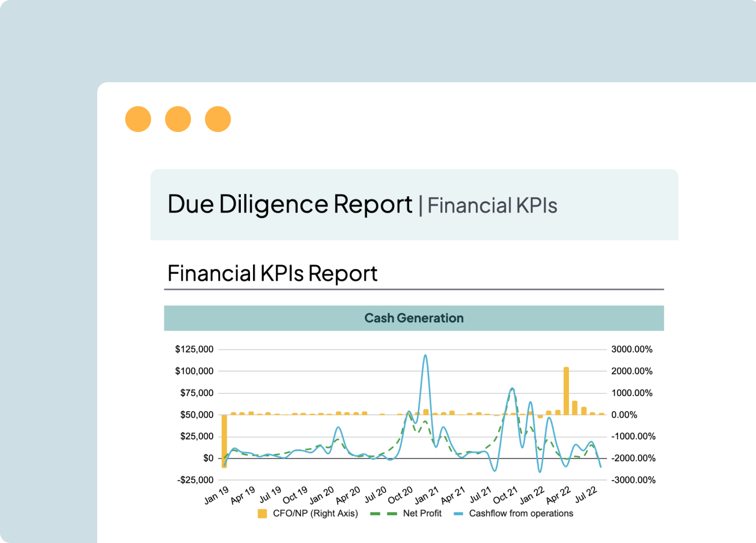The image size is (756, 543).
Task: Click the first orange window dot
Action: click(138, 119)
